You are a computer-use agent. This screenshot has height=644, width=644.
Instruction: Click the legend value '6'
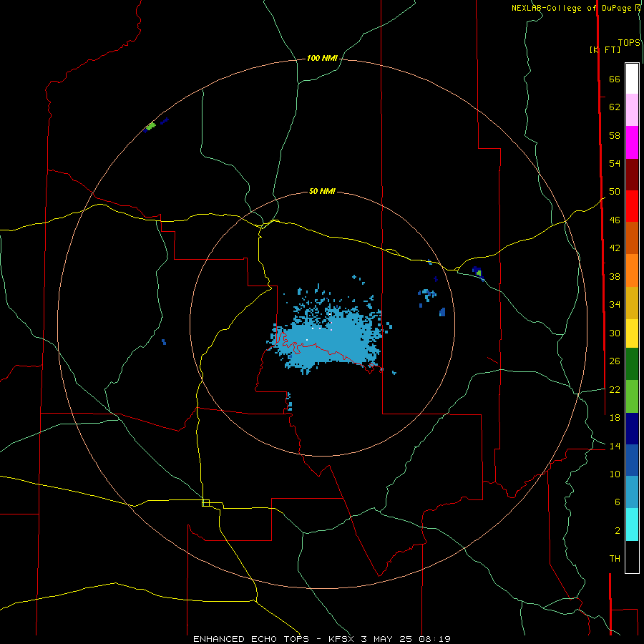click(617, 502)
